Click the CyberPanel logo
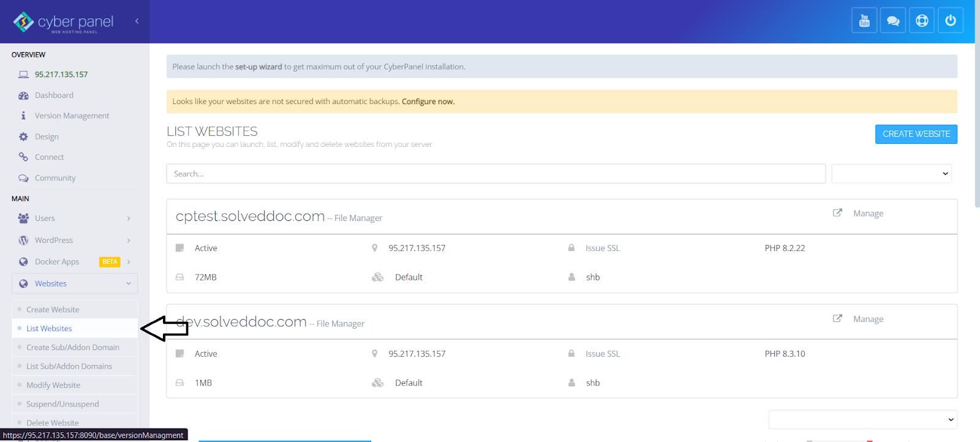Image resolution: width=980 pixels, height=442 pixels. [63, 22]
